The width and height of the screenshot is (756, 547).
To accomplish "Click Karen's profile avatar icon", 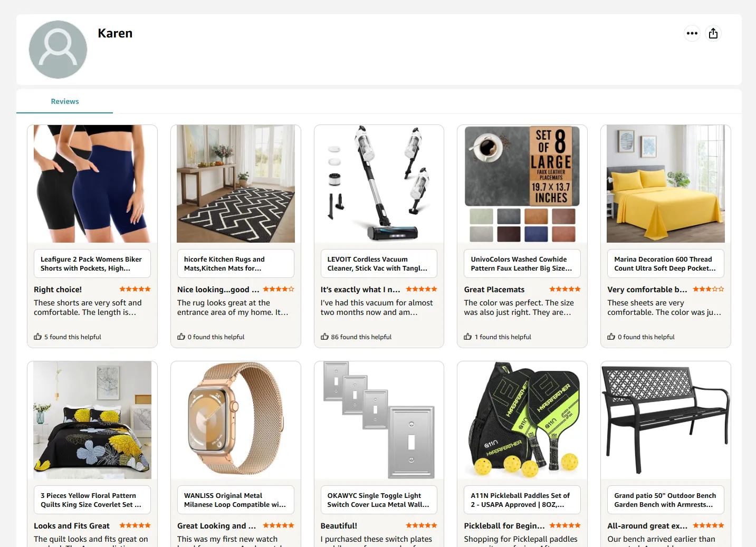I will point(58,50).
